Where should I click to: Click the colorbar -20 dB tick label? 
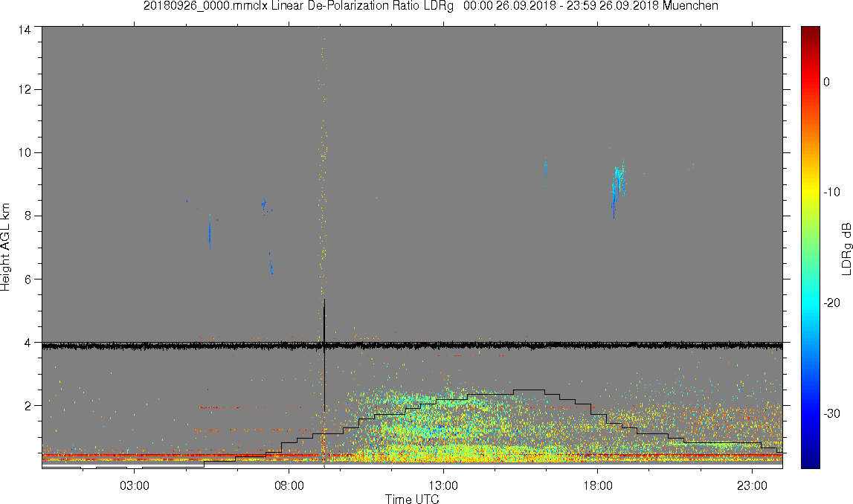(x=831, y=303)
